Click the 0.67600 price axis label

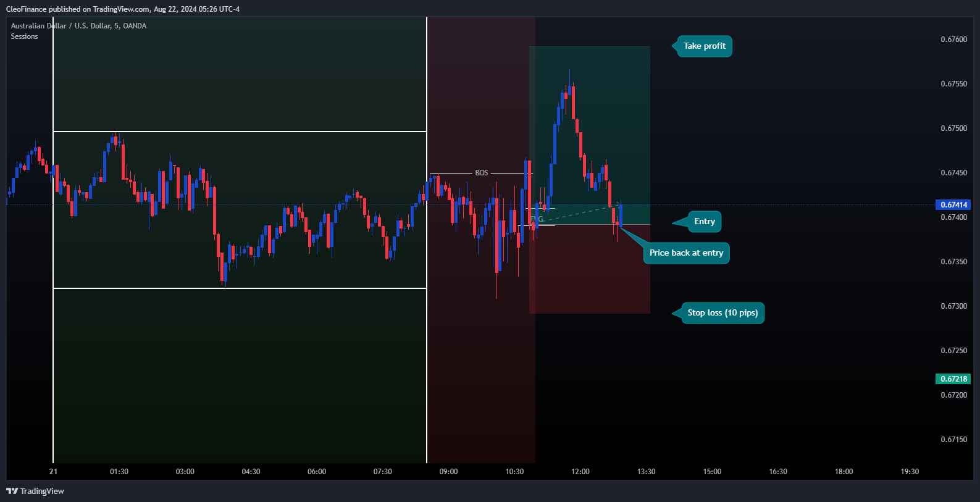pyautogui.click(x=953, y=40)
